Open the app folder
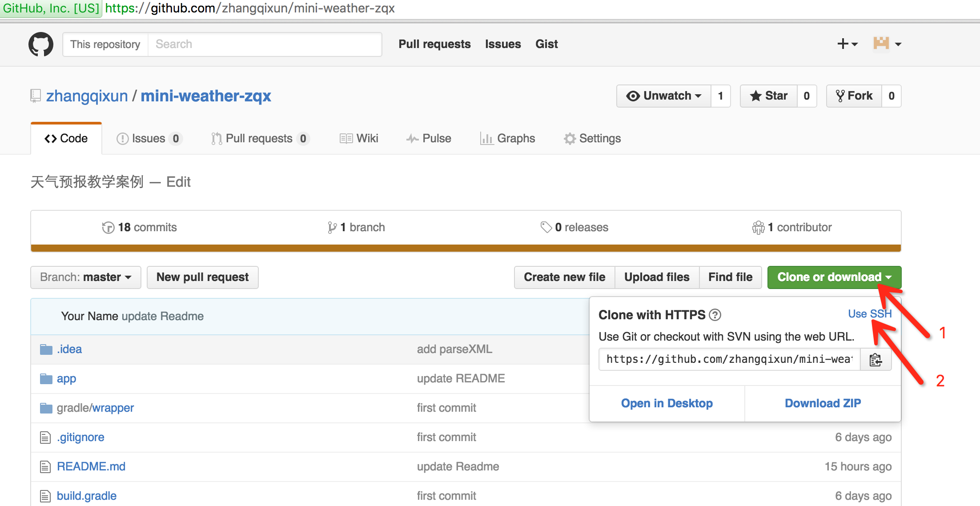Screen dimensions: 980x506 pos(67,379)
